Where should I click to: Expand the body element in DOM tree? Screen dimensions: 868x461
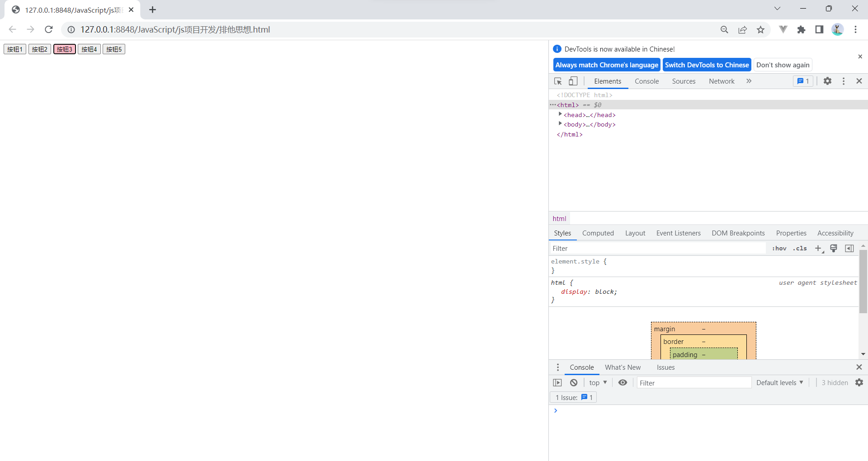pos(561,123)
